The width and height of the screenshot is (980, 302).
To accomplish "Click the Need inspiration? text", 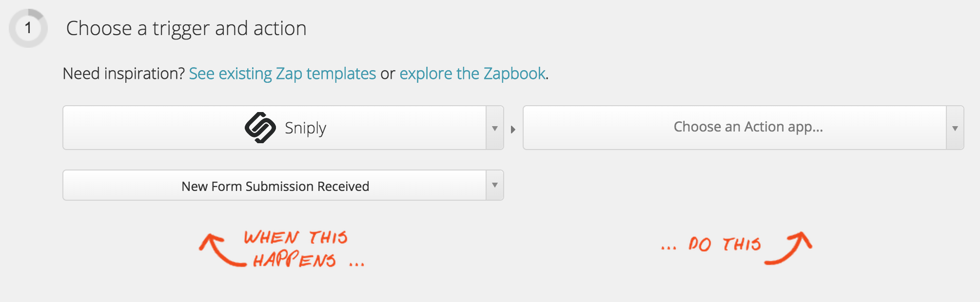I will [124, 74].
